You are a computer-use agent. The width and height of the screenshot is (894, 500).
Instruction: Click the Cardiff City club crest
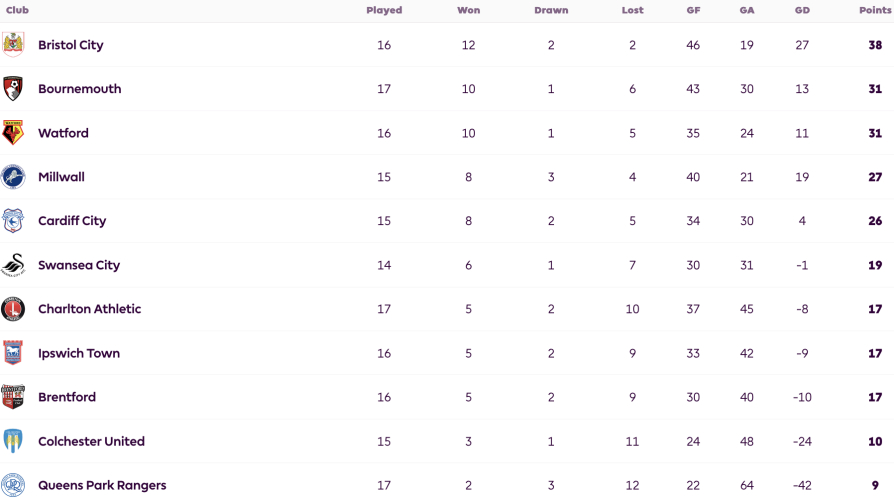pyautogui.click(x=13, y=221)
